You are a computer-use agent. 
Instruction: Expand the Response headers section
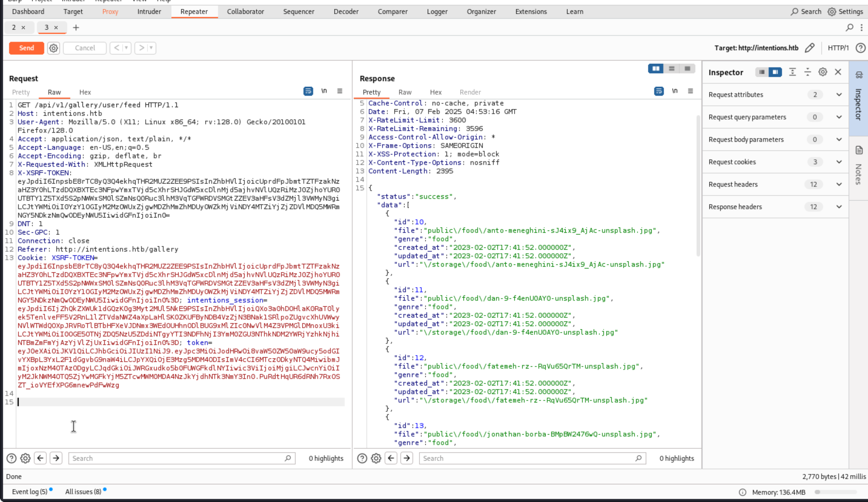click(839, 207)
